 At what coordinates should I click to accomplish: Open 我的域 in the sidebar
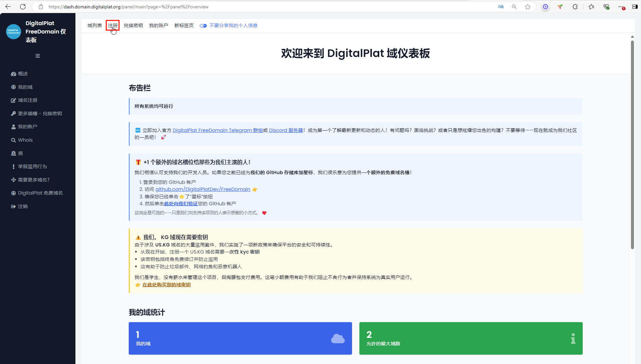click(25, 87)
